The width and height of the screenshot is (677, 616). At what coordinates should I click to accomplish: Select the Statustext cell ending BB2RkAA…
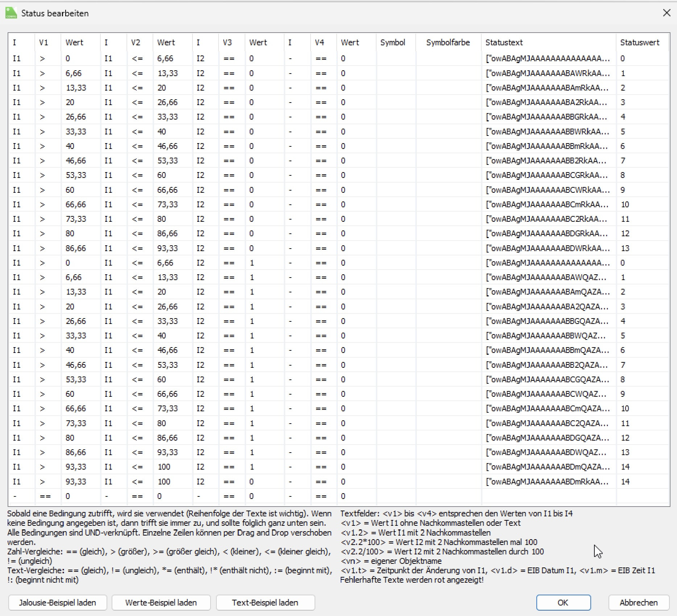click(548, 161)
